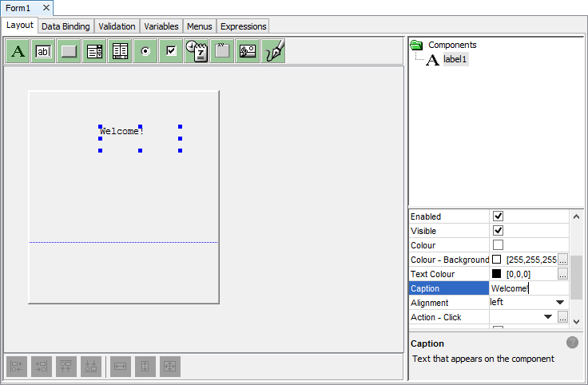The height and width of the screenshot is (385, 588).
Task: Select the signature pen tool
Action: click(x=273, y=51)
